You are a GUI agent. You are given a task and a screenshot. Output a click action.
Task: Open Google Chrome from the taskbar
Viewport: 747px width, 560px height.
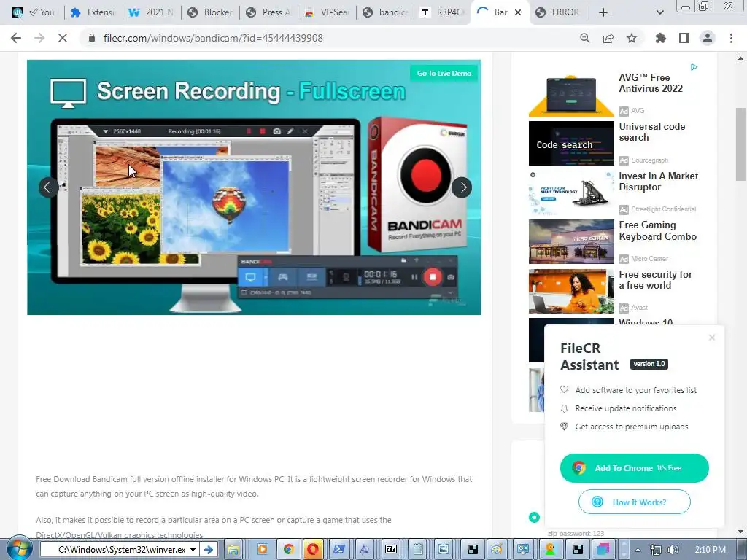click(x=287, y=550)
